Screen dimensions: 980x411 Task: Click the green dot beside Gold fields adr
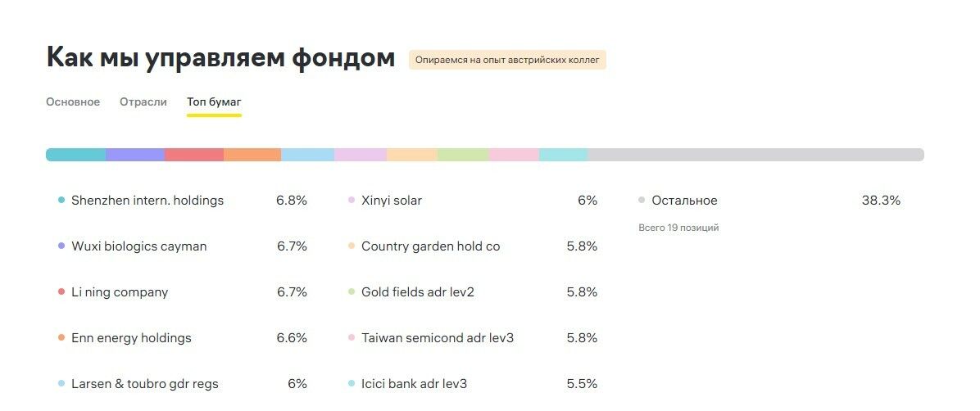click(x=352, y=292)
